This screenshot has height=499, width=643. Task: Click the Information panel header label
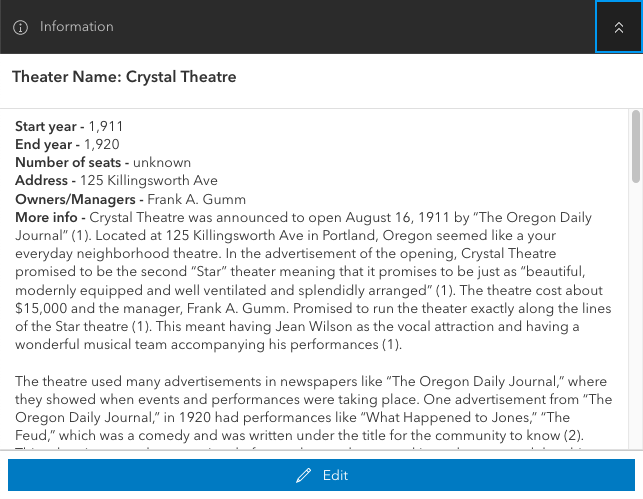pyautogui.click(x=77, y=27)
